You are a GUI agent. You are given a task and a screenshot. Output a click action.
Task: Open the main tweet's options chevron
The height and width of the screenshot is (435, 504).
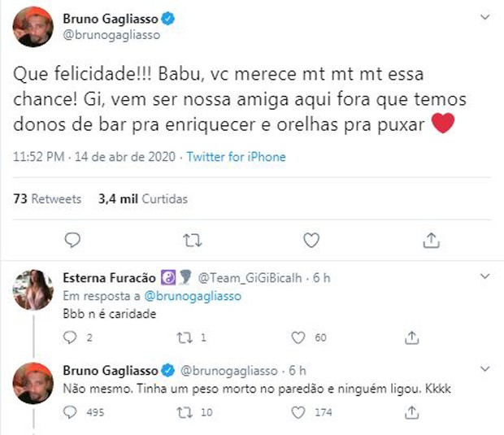(x=484, y=16)
